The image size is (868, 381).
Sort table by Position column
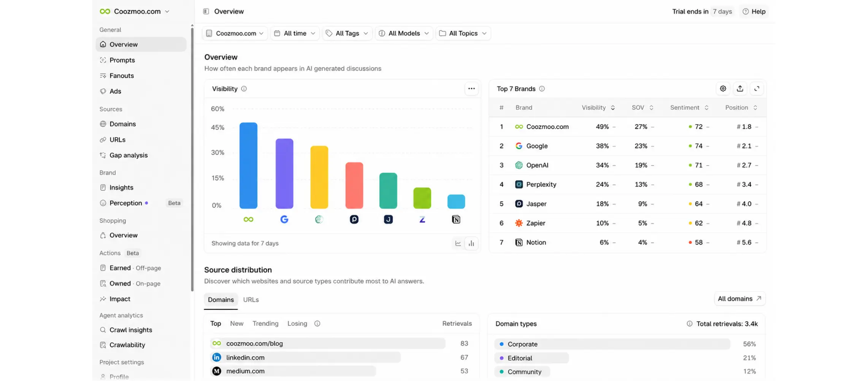click(741, 108)
